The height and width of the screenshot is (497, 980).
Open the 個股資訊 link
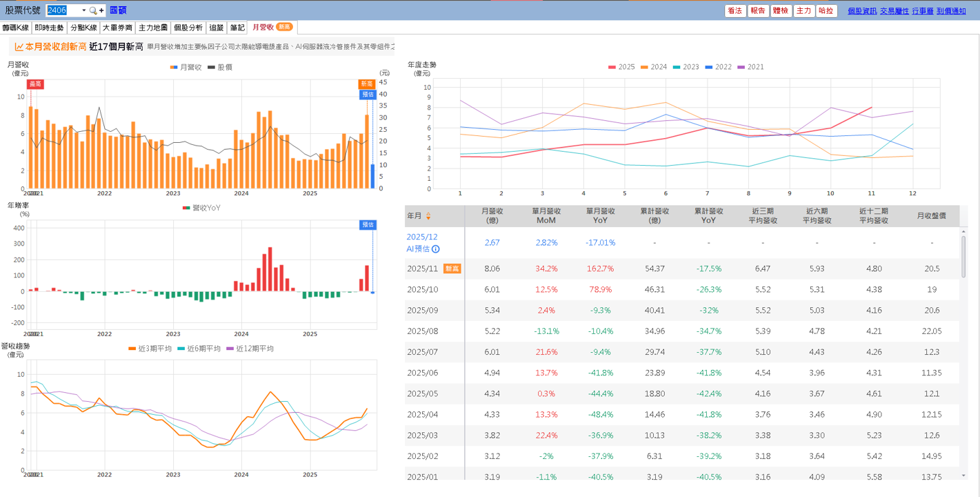point(862,11)
